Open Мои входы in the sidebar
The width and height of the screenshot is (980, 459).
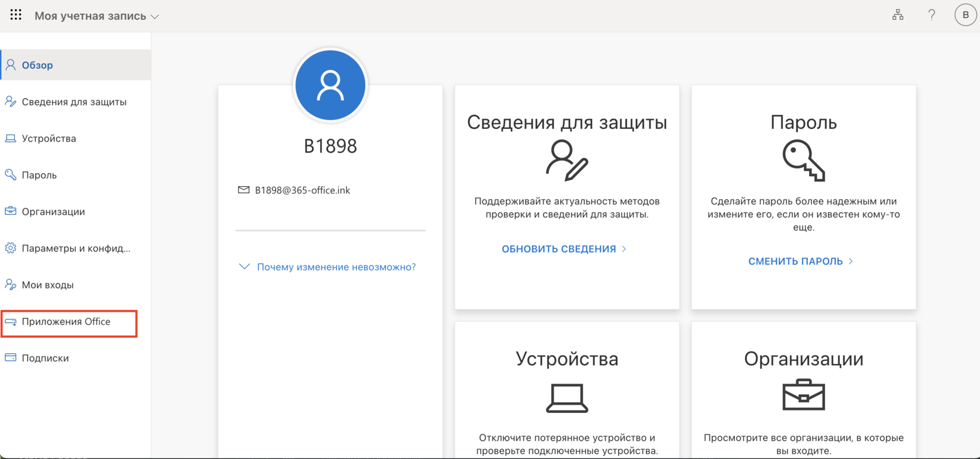(x=48, y=285)
